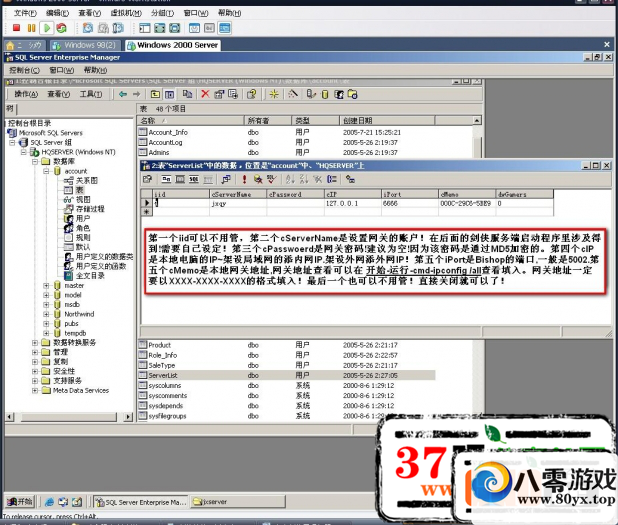Click the properties icon in Enterprise Manager toolbar
618x525 pixels.
point(219,94)
